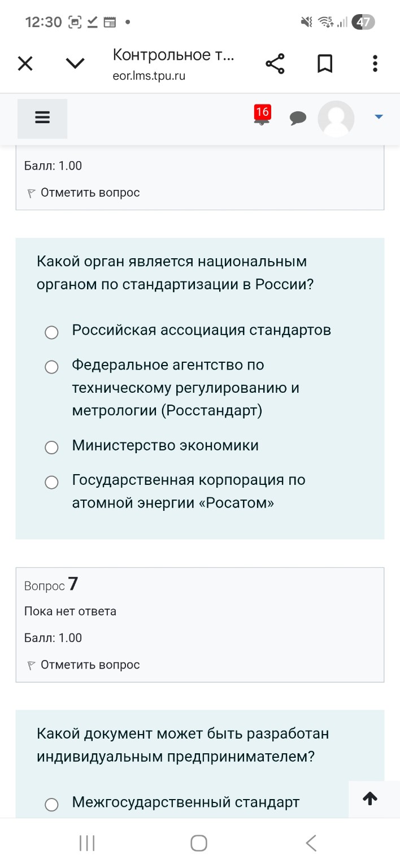Select answer «Федеральное агентство по техническому регулированию»

[x=51, y=367]
